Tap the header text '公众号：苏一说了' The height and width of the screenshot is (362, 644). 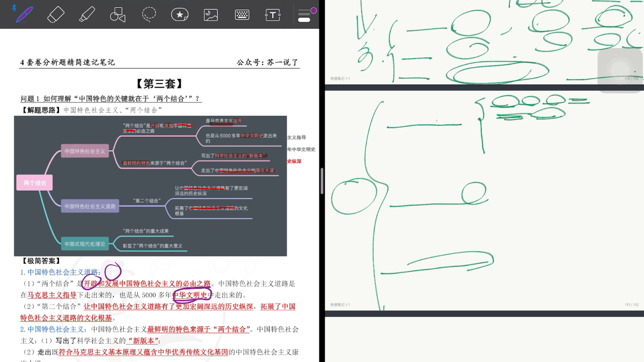coord(267,63)
